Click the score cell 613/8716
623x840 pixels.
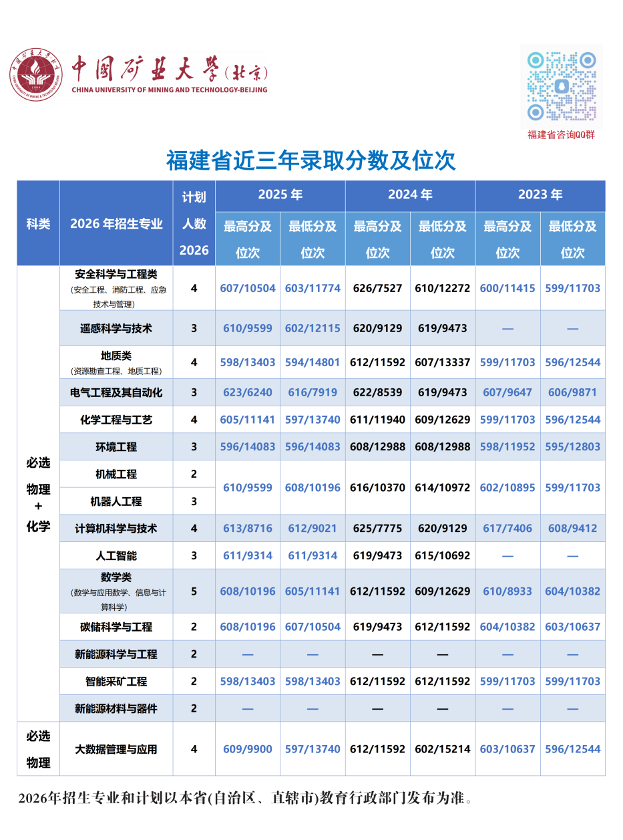pyautogui.click(x=248, y=528)
